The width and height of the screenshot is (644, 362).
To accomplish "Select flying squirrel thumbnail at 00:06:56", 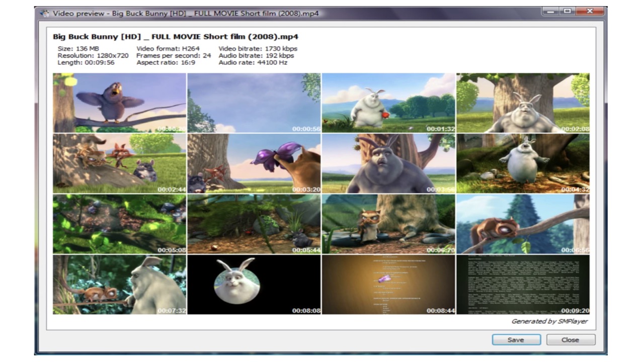I will (523, 224).
